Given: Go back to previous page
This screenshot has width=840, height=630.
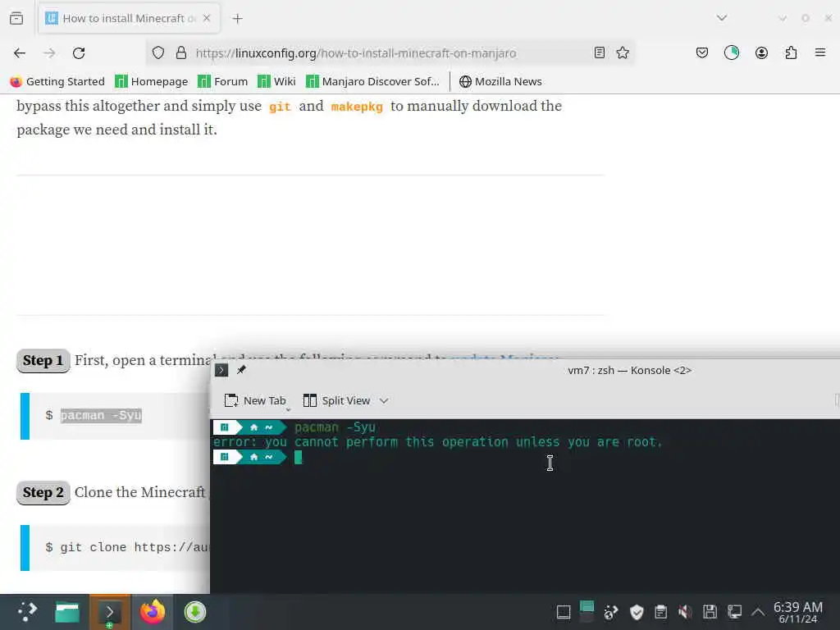Looking at the screenshot, I should coord(20,53).
